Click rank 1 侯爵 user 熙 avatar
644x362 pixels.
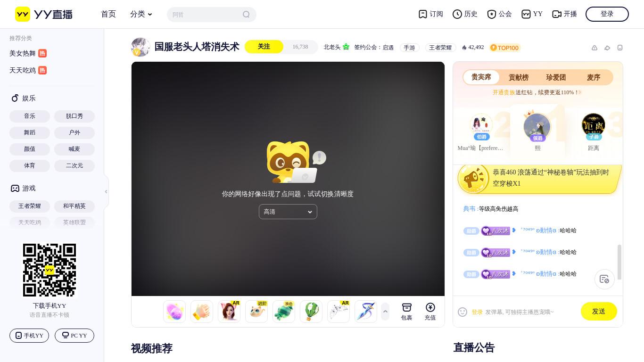pos(537,127)
